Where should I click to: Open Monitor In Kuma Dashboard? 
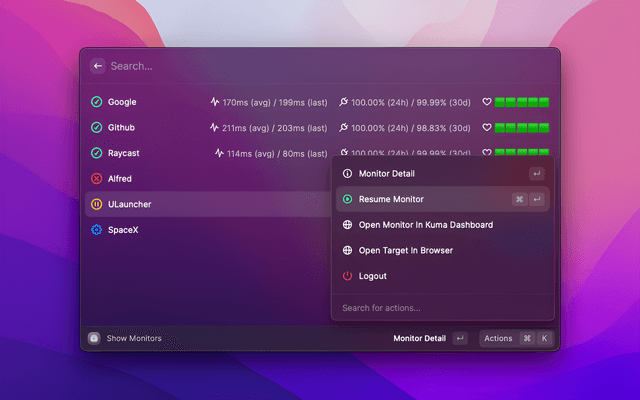(425, 225)
